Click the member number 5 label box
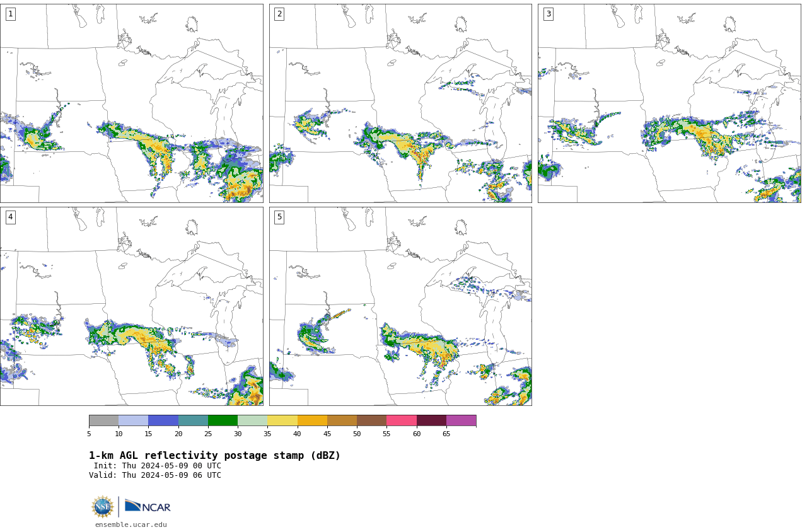 [x=279, y=217]
